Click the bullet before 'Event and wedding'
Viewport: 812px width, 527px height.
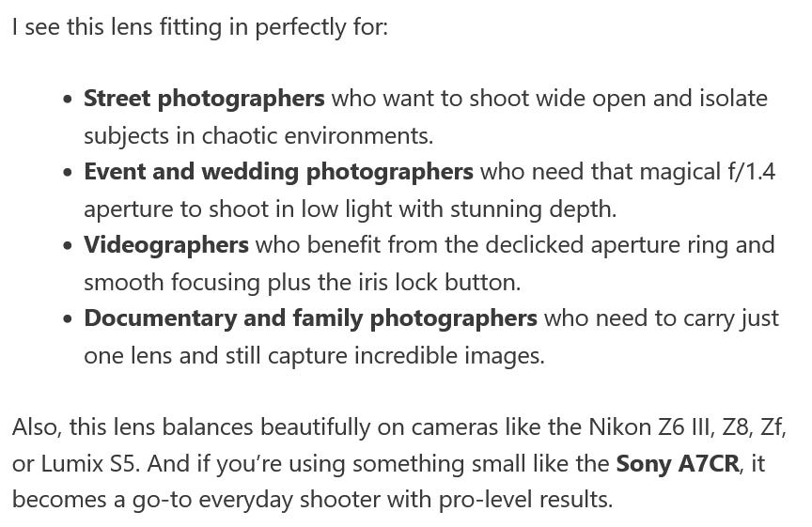point(68,173)
